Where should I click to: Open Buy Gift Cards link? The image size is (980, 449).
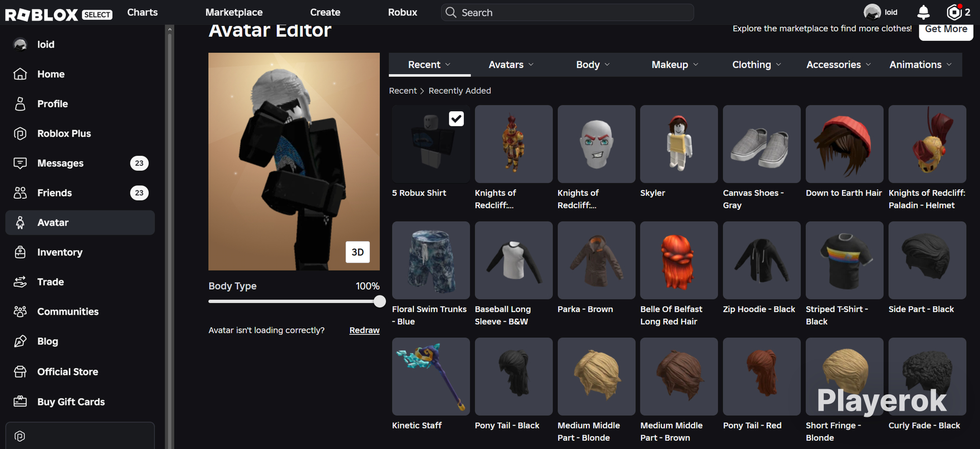pyautogui.click(x=80, y=401)
